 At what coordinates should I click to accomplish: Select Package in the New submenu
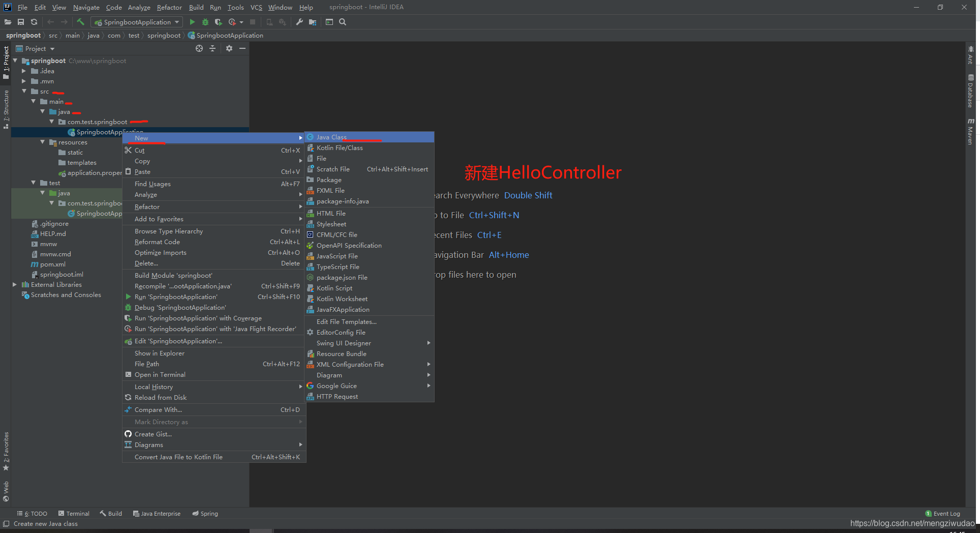click(370, 180)
